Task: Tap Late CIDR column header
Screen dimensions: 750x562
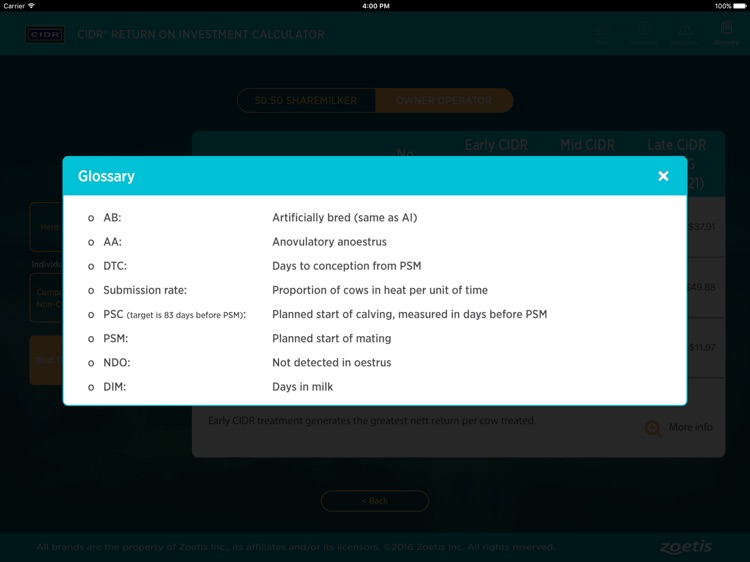Action: [676, 145]
